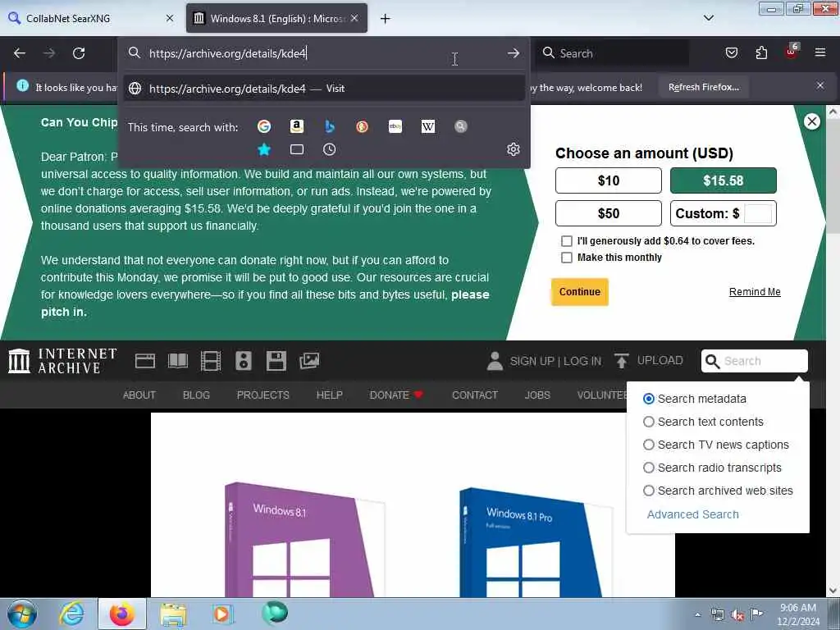Select Search metadata radio option
The image size is (840, 630).
pos(649,399)
